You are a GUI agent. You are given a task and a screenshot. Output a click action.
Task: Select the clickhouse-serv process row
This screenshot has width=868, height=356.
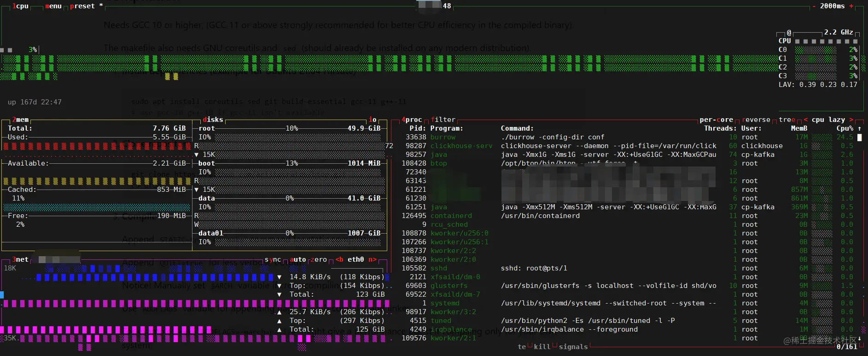(x=628, y=146)
